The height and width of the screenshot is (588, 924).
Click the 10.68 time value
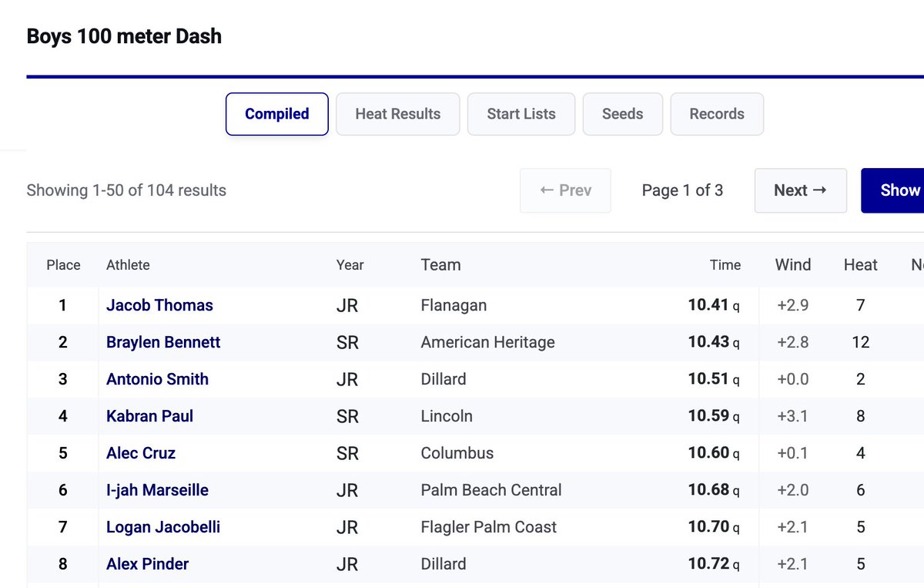click(708, 490)
